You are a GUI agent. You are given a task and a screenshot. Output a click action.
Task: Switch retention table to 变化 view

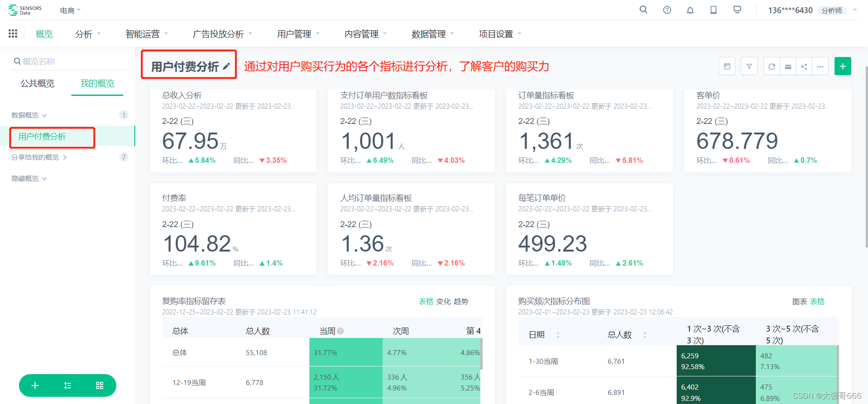click(x=443, y=301)
